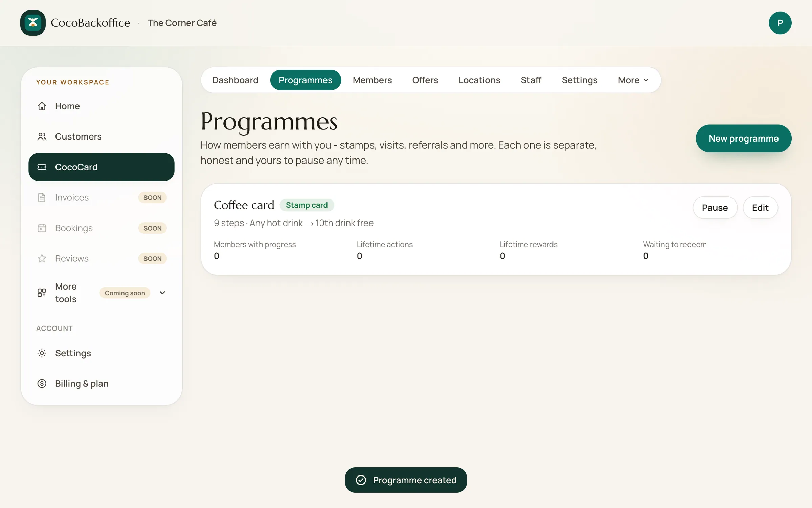Click the Members with progress label
The width and height of the screenshot is (812, 508).
click(x=255, y=244)
